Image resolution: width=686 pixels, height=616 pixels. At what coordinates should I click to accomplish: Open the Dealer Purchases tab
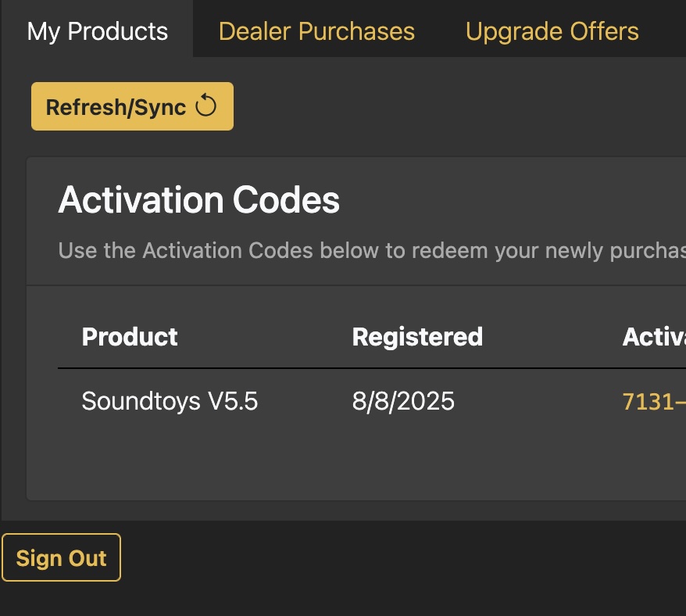316,30
